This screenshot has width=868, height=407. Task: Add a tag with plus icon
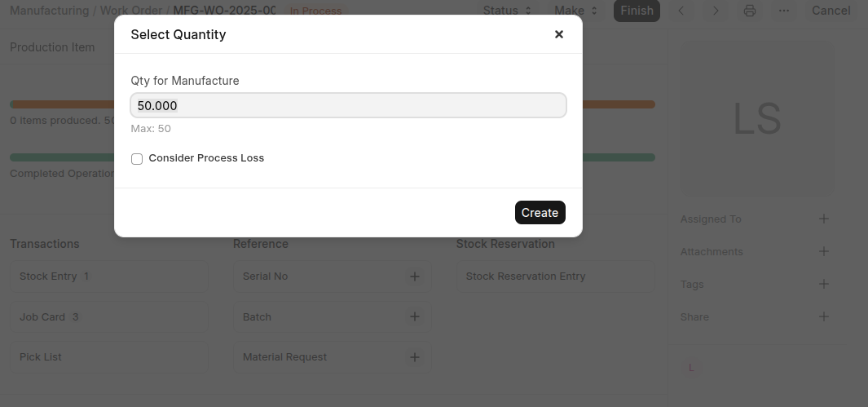point(823,284)
